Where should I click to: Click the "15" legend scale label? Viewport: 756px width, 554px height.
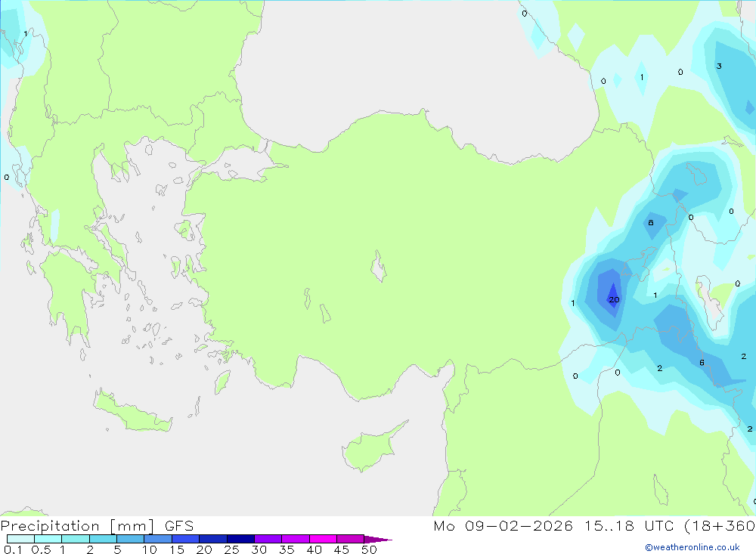point(177,549)
